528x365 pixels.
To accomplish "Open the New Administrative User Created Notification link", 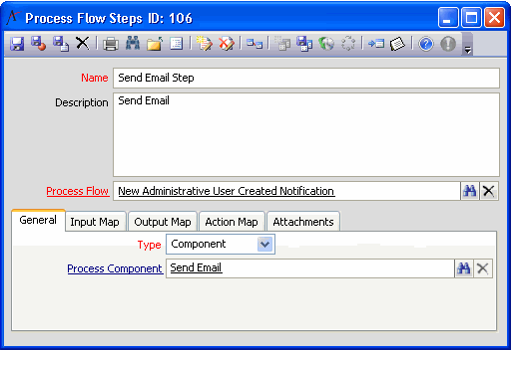I will coord(226,191).
